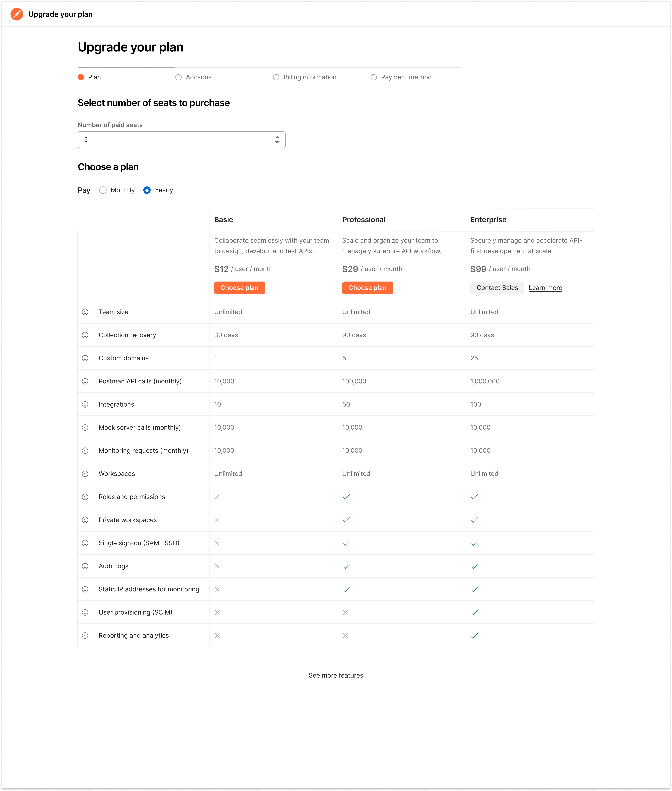This screenshot has height=791, width=672.
Task: Click info icon next to Collection recovery
Action: coord(85,335)
